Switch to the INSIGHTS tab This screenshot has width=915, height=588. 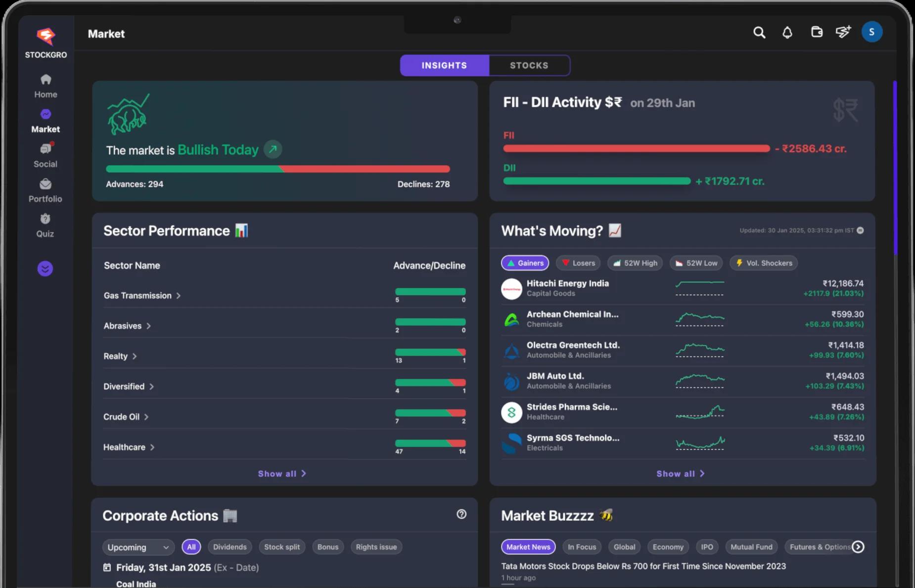point(444,65)
